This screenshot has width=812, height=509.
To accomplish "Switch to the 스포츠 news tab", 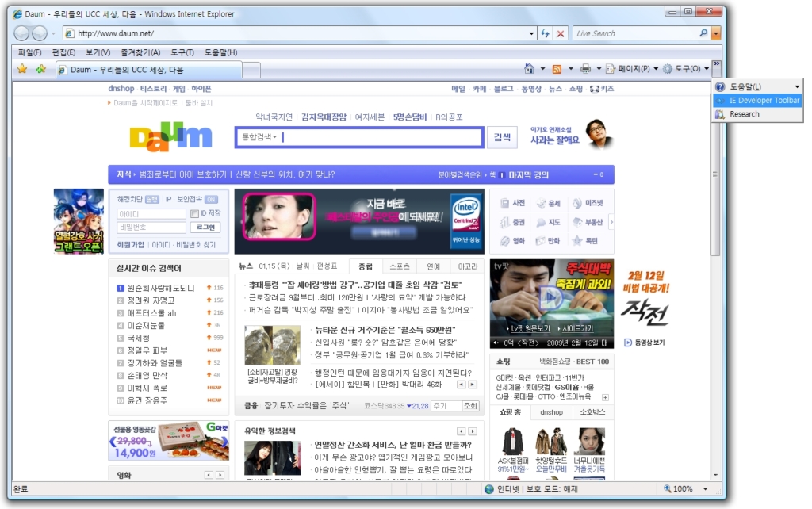I will tap(400, 266).
